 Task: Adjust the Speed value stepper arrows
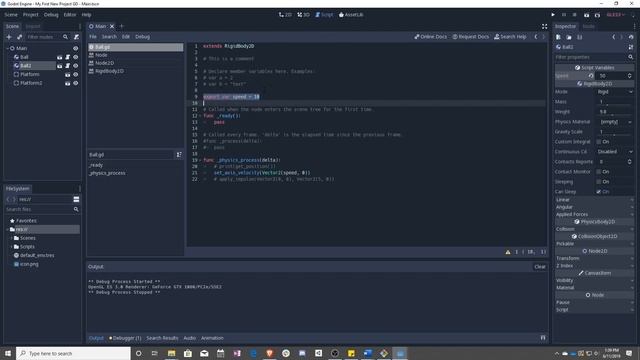629,76
